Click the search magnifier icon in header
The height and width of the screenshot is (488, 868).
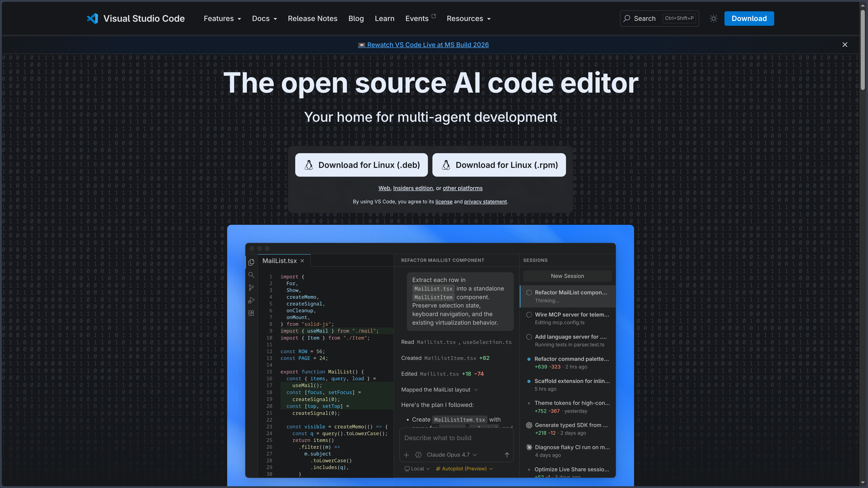[x=626, y=19]
